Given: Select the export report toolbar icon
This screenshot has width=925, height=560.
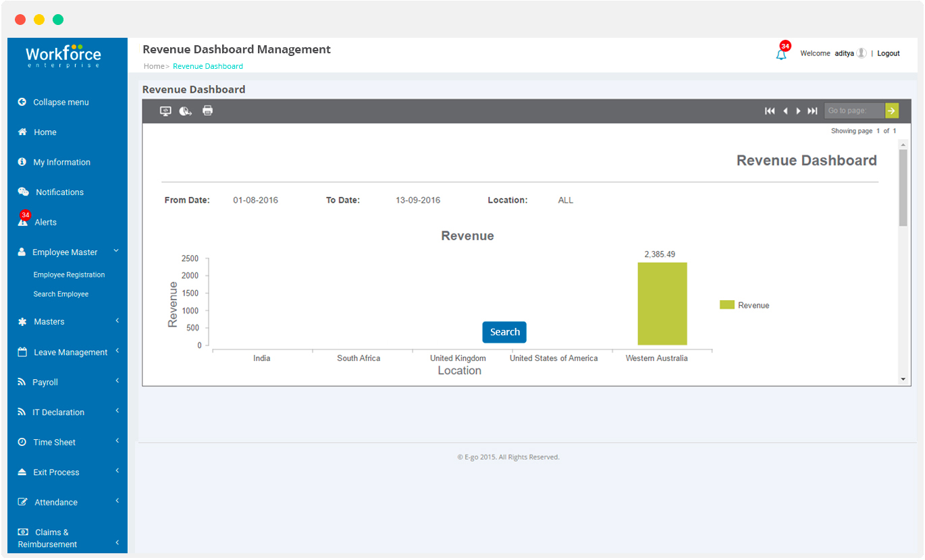Looking at the screenshot, I should coord(186,111).
